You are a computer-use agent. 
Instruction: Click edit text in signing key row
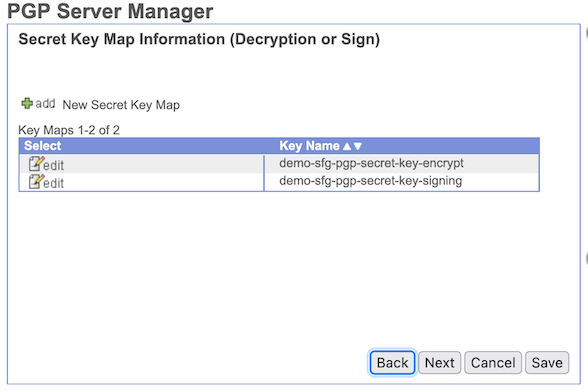coord(54,183)
